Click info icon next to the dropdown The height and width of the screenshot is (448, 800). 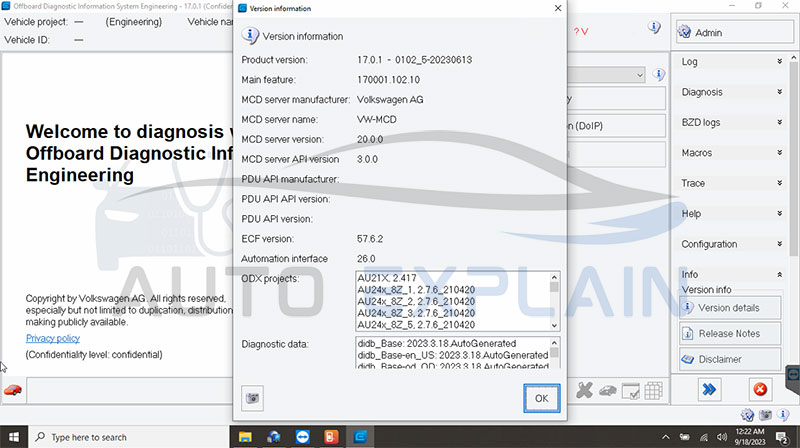click(659, 75)
